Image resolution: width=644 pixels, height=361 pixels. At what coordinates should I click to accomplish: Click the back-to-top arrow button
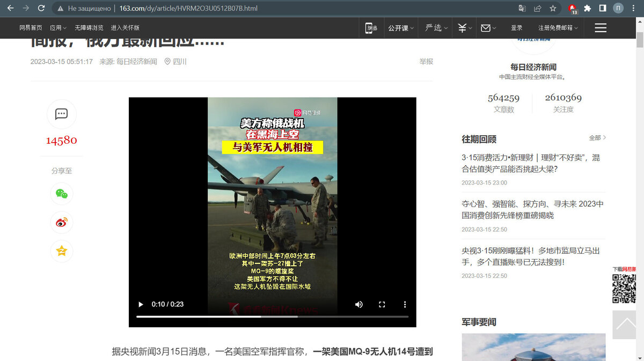coord(624,325)
